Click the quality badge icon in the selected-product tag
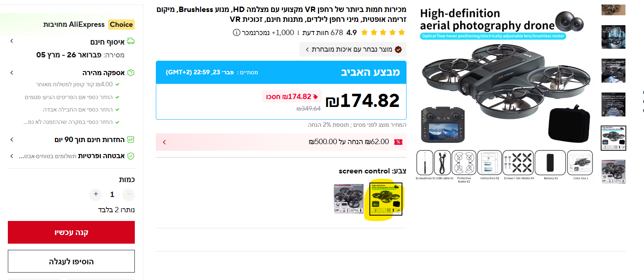The width and height of the screenshot is (644, 280). [398, 50]
